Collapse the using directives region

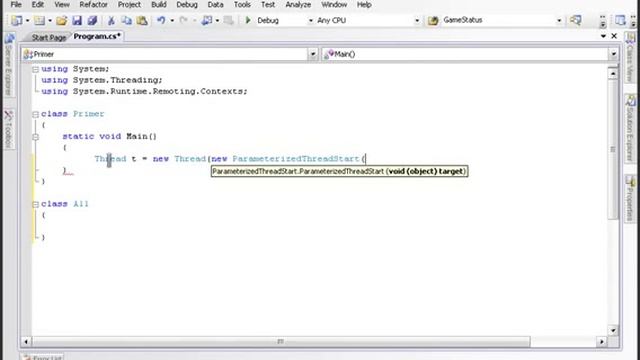(x=36, y=69)
